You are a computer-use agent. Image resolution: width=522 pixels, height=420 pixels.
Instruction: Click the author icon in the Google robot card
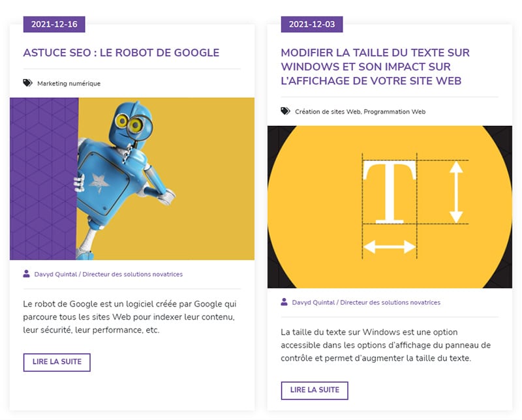click(x=26, y=274)
